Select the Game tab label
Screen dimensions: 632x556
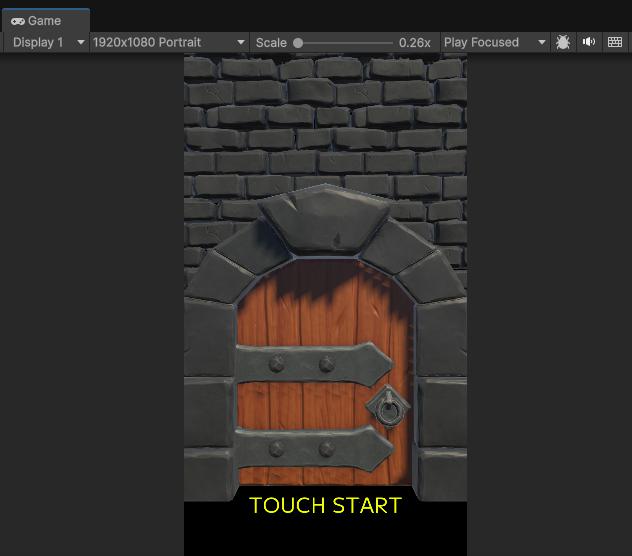(x=44, y=21)
